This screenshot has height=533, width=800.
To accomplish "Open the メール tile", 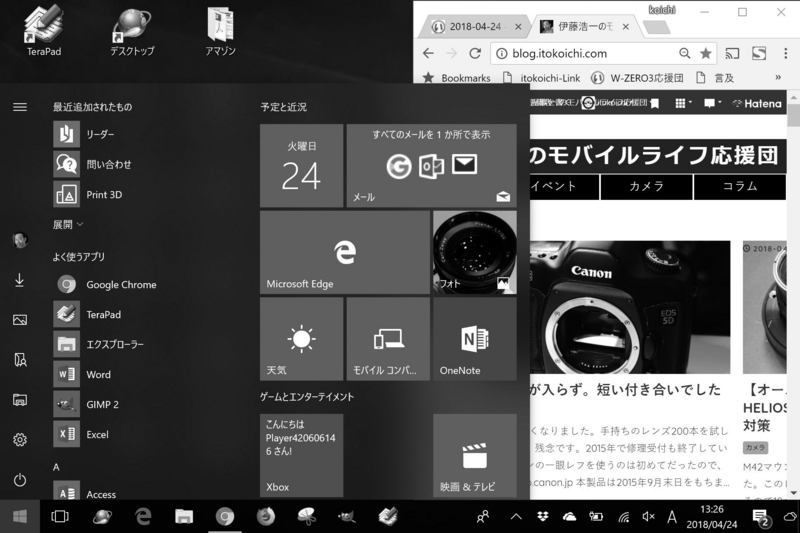I will [x=432, y=166].
